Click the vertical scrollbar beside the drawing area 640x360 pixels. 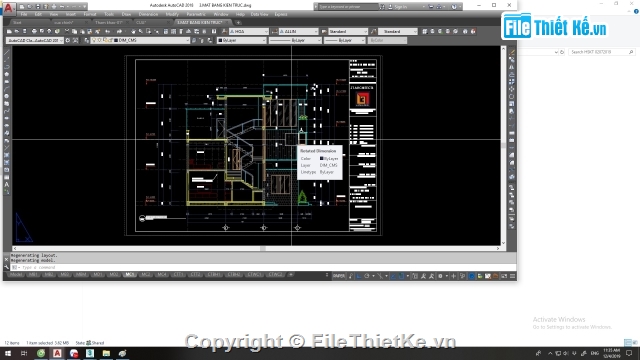(x=503, y=146)
